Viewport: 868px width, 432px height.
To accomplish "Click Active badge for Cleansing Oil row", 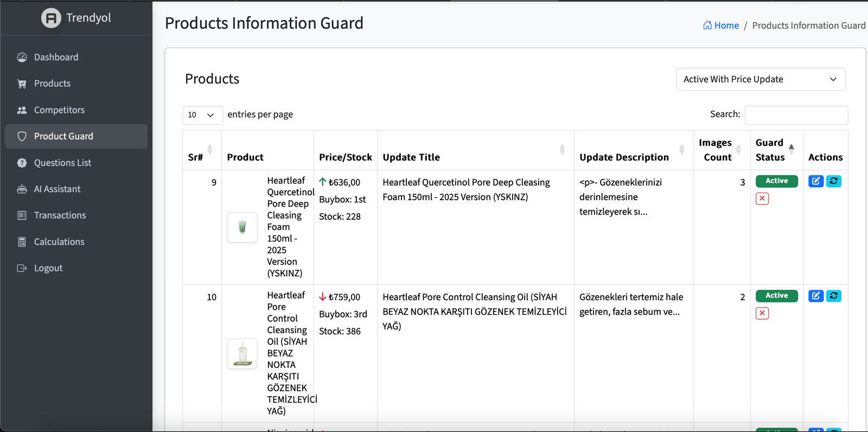I will click(x=776, y=296).
